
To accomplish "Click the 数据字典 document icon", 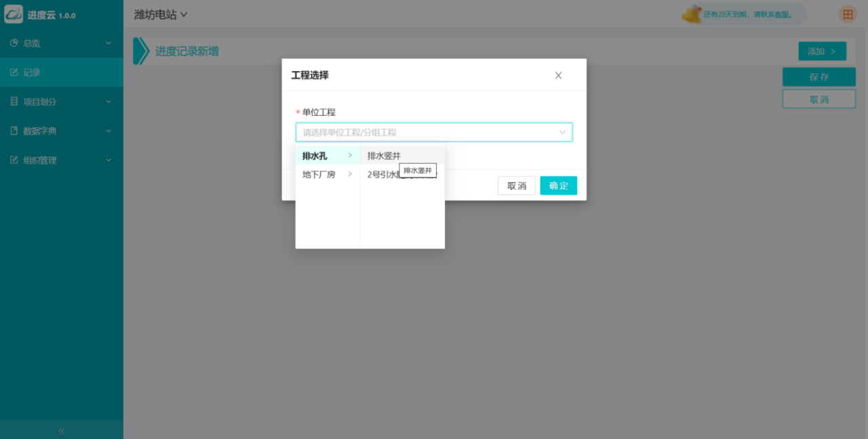I will 14,131.
